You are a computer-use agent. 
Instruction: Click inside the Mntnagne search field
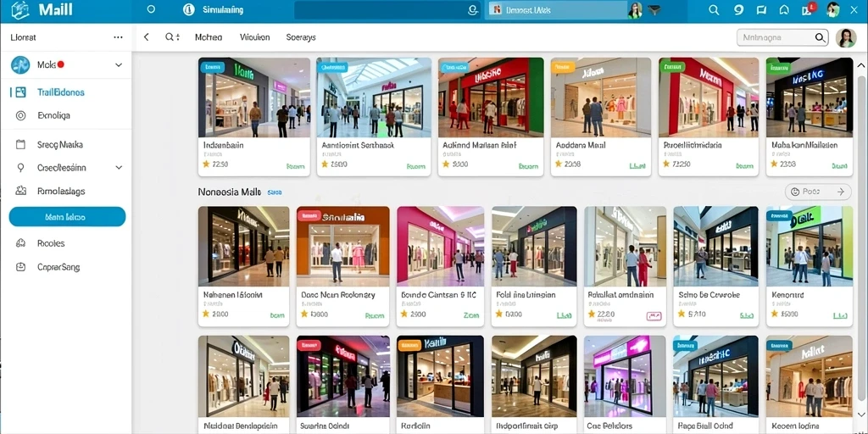pyautogui.click(x=782, y=37)
